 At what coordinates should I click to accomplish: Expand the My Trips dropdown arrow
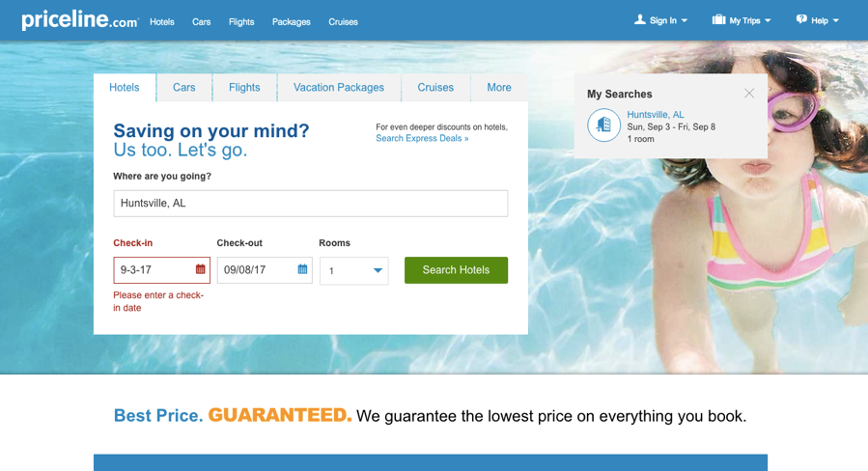768,21
